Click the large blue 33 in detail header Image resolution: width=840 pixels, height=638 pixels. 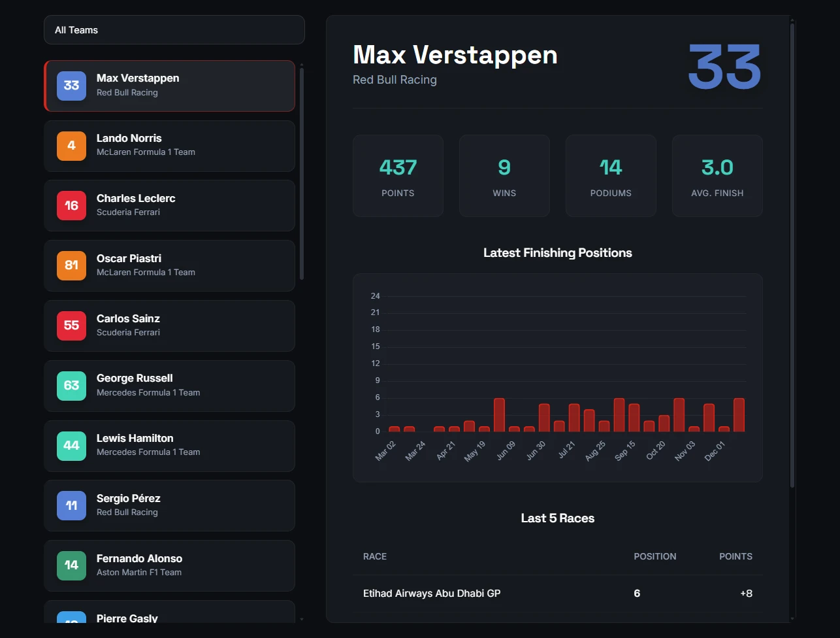coord(725,67)
